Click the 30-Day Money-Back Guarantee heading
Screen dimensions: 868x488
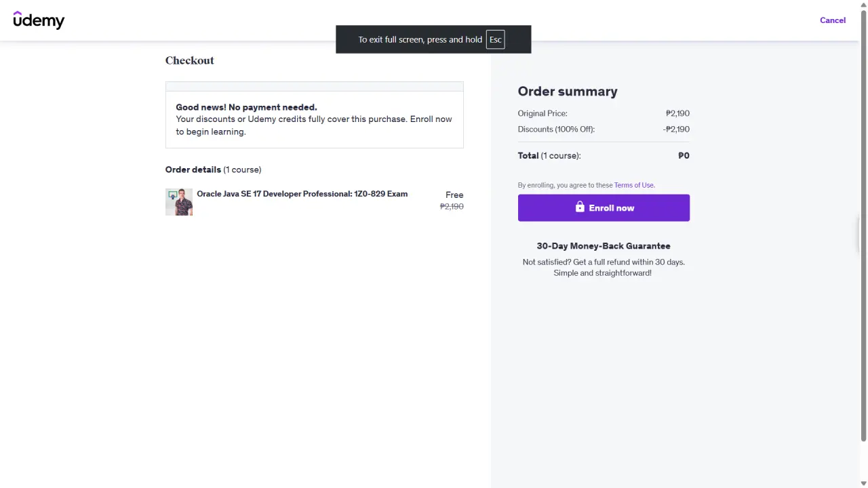pyautogui.click(x=604, y=246)
